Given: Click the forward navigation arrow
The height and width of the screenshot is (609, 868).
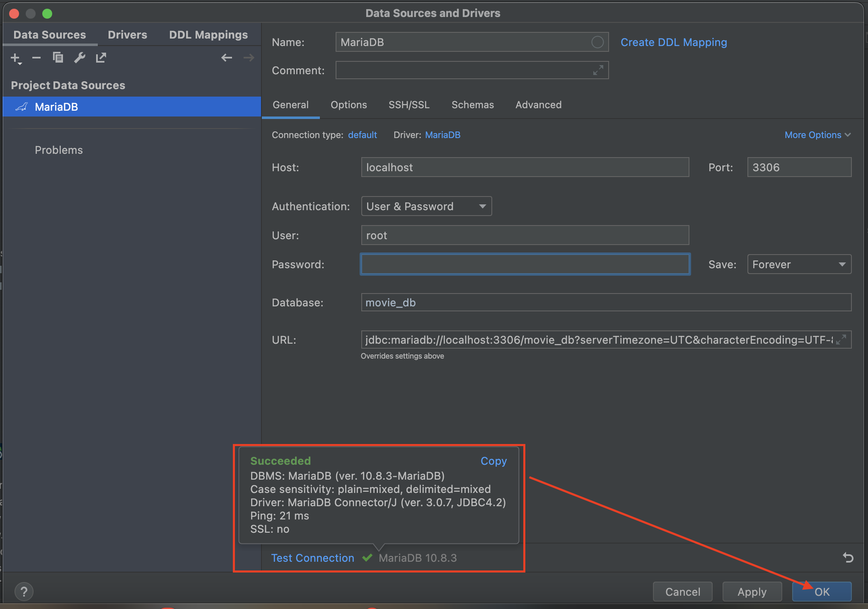Looking at the screenshot, I should coord(249,58).
